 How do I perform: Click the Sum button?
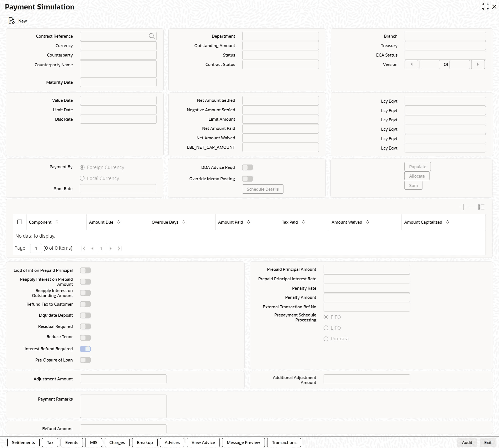coord(413,185)
